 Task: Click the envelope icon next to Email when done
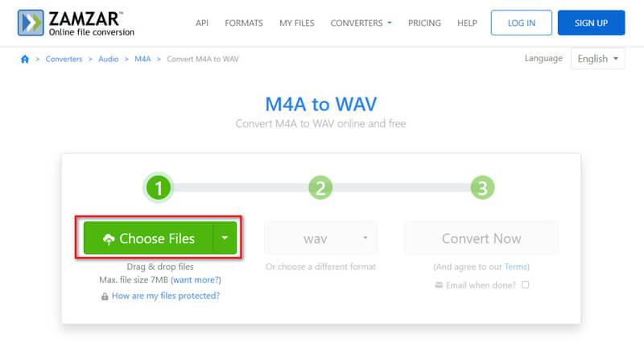click(x=439, y=285)
